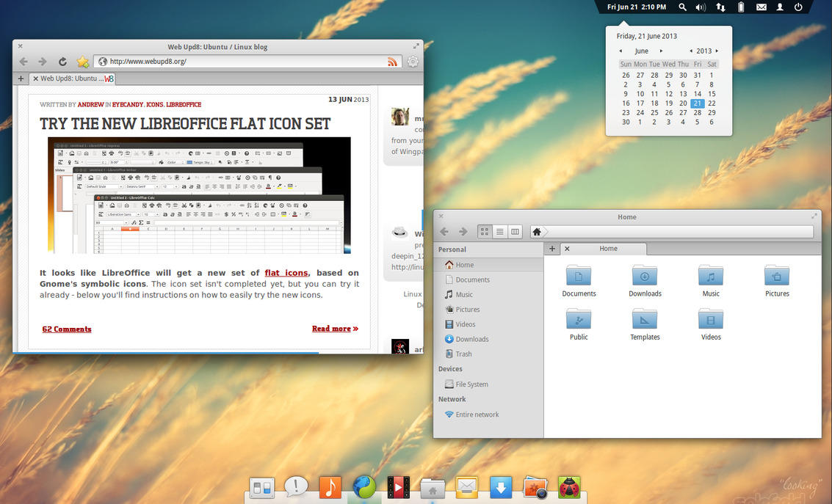Screen dimensions: 832x504
Task: Open the mail indicator in the top panel
Action: 761,7
